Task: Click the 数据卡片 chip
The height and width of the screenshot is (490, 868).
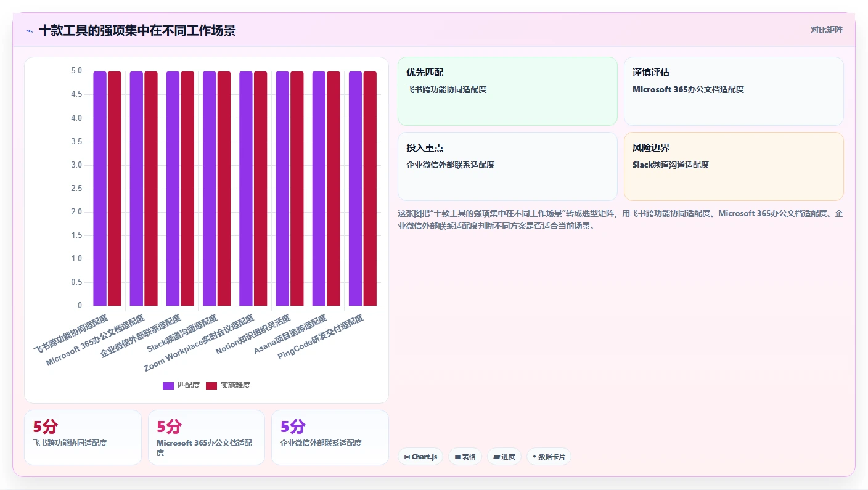Action: coord(549,457)
